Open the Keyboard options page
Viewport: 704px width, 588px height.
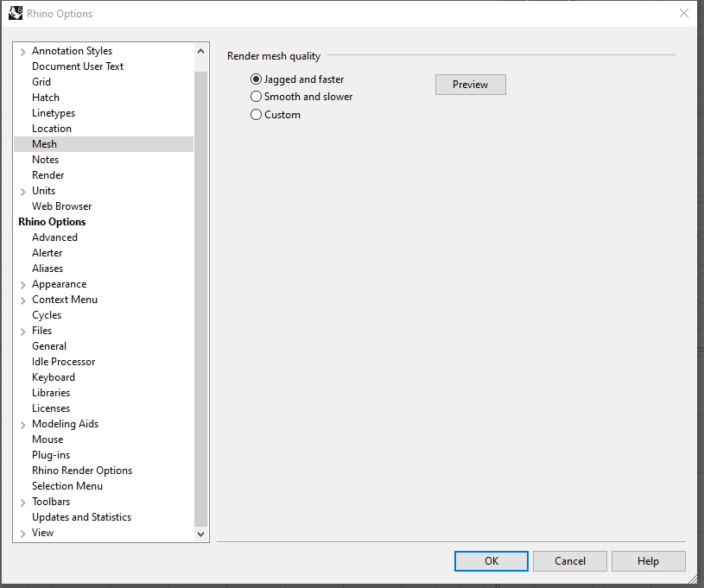click(x=54, y=377)
